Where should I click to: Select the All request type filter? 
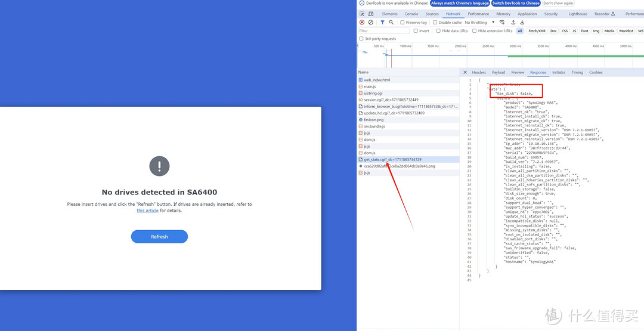(x=519, y=31)
